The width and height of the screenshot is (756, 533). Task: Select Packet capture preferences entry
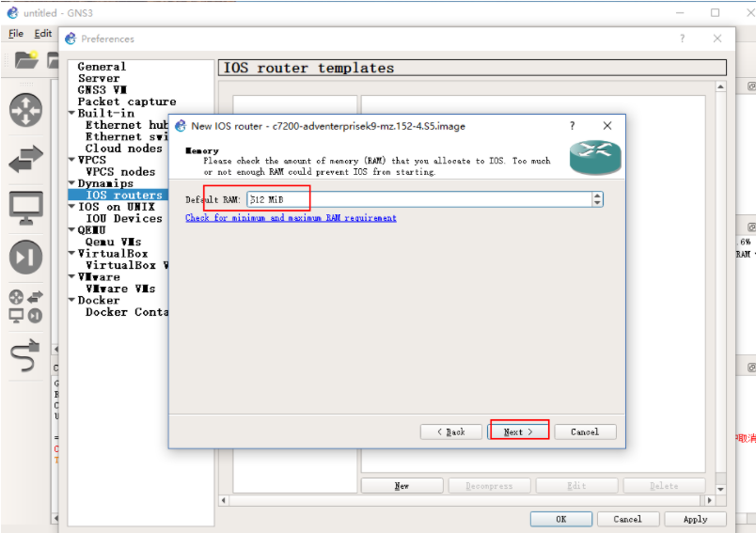(127, 102)
